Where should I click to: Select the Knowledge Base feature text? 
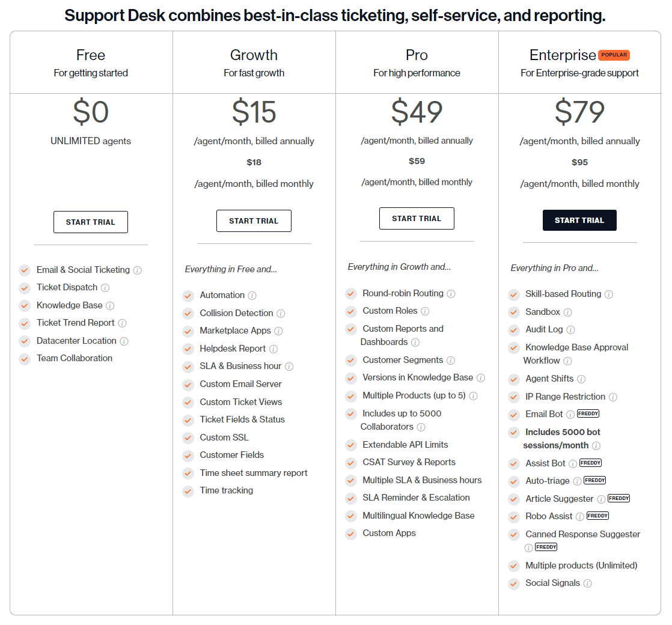[70, 305]
